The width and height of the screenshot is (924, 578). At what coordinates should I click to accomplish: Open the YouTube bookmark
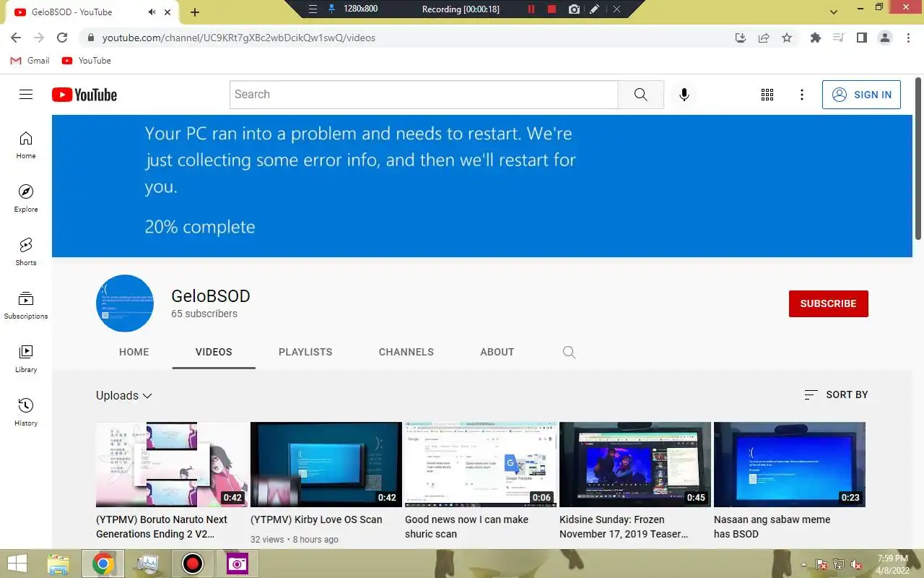pyautogui.click(x=87, y=61)
